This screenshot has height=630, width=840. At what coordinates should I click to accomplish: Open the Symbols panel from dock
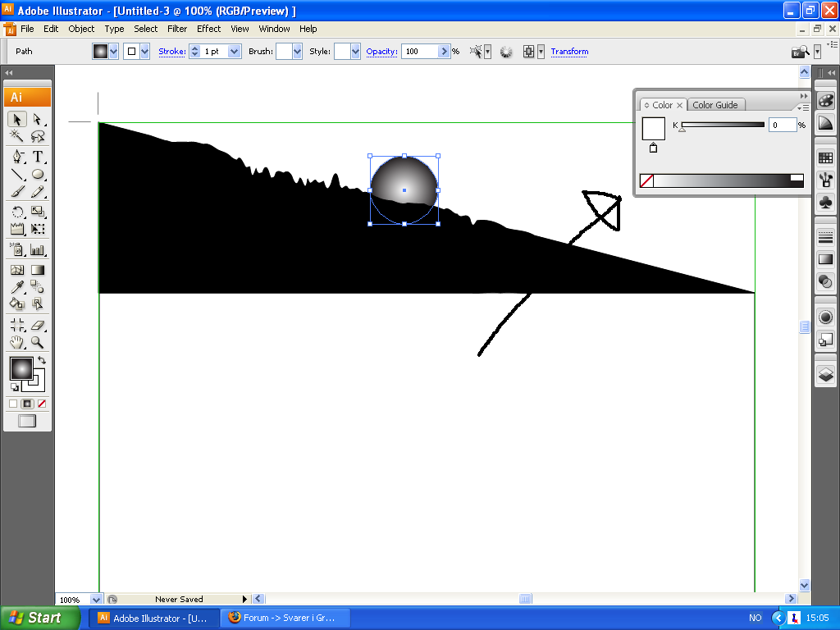pyautogui.click(x=825, y=202)
